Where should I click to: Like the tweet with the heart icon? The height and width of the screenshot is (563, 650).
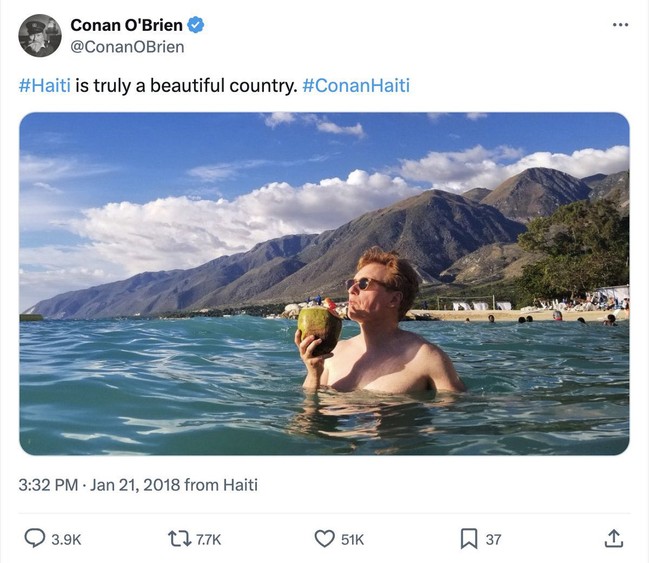324,539
